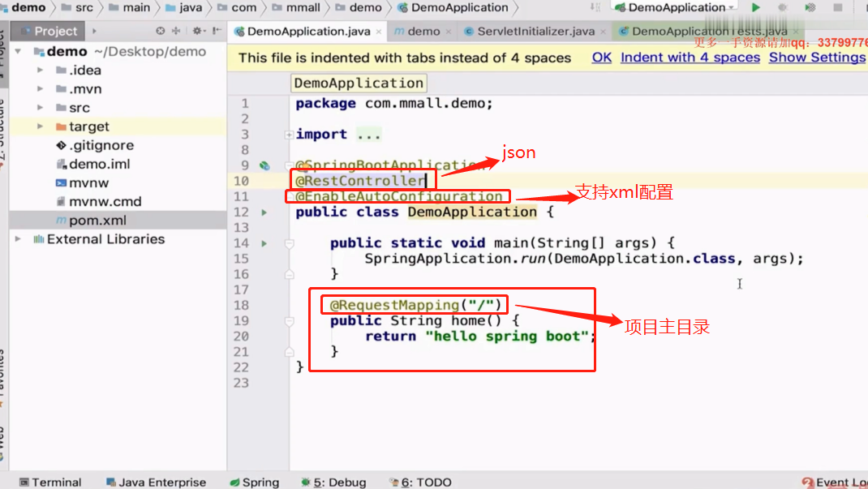Expand the src folder arrow
Screen dimensions: 868x489
pyautogui.click(x=40, y=108)
